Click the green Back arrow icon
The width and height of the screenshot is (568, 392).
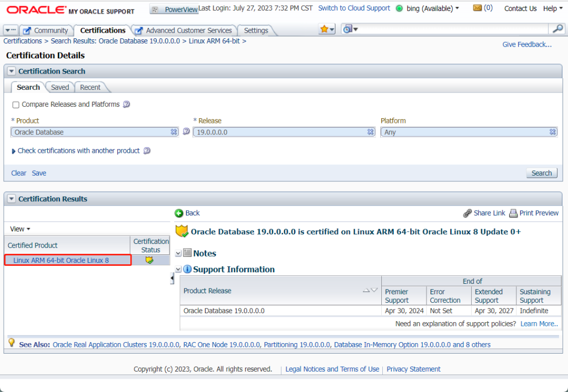[x=179, y=213]
